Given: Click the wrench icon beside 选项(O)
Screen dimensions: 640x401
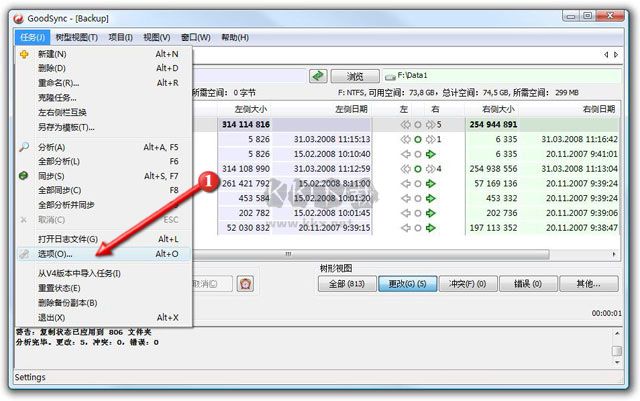Looking at the screenshot, I should pyautogui.click(x=24, y=254).
